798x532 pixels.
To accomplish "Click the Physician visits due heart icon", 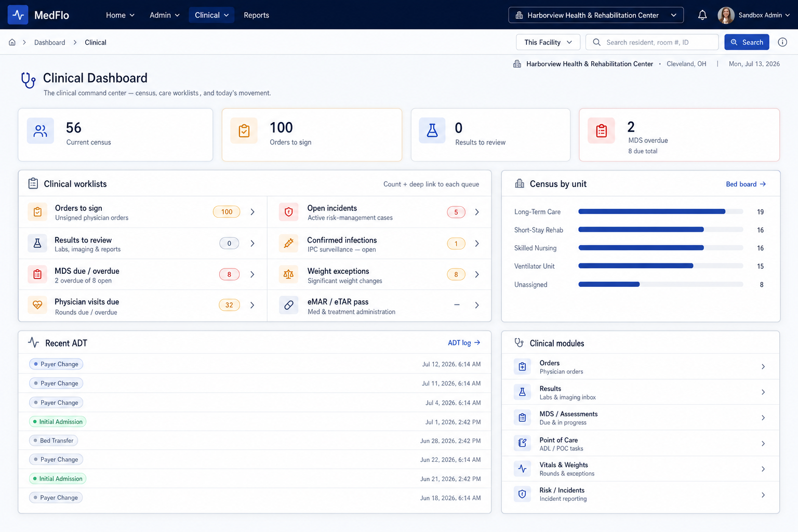I will click(x=37, y=305).
